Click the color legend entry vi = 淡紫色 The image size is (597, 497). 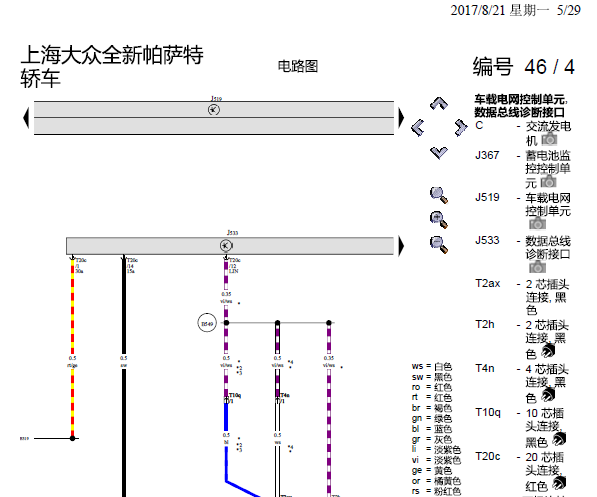click(x=436, y=460)
